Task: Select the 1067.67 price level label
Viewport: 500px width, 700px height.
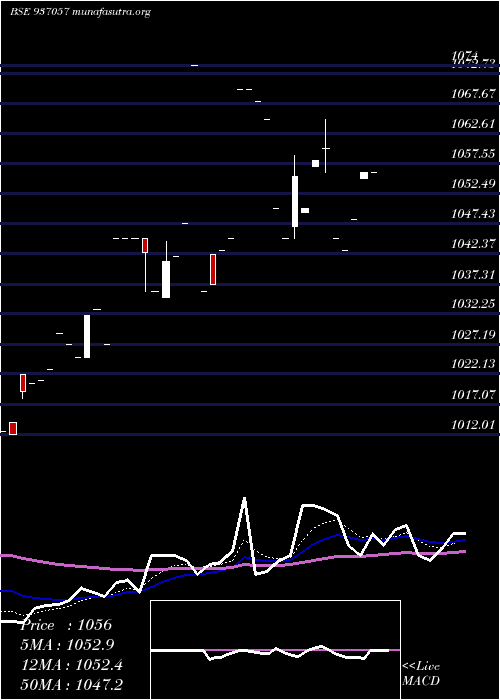Action: 473,94
